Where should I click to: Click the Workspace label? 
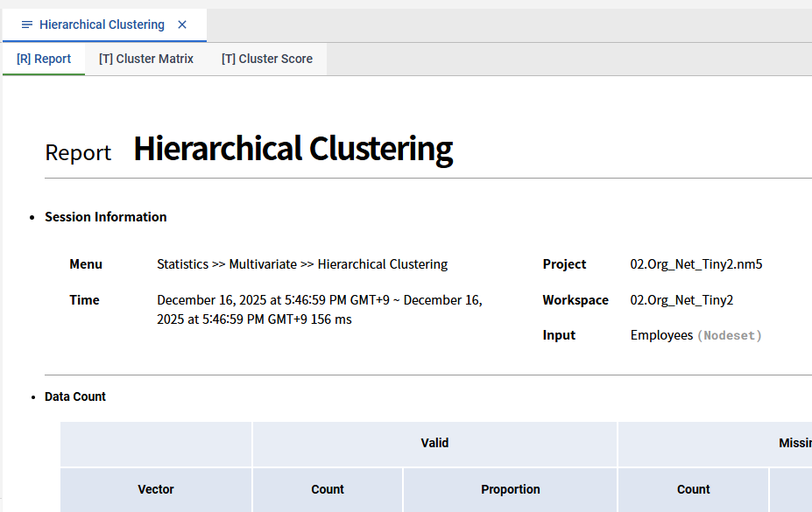[575, 300]
